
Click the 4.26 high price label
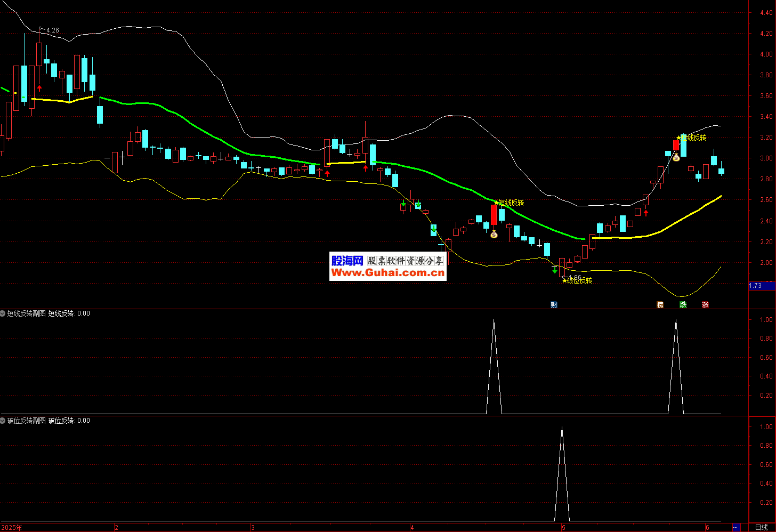pos(53,30)
